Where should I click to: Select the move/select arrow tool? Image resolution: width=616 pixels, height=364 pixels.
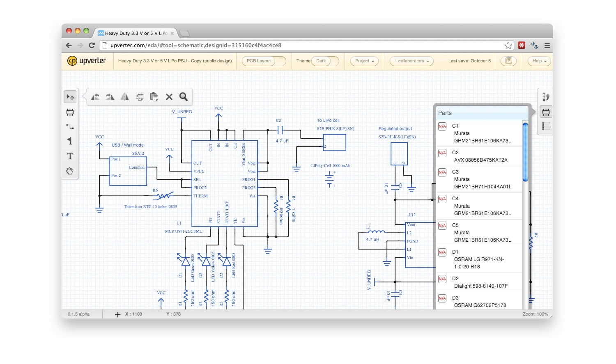point(70,97)
